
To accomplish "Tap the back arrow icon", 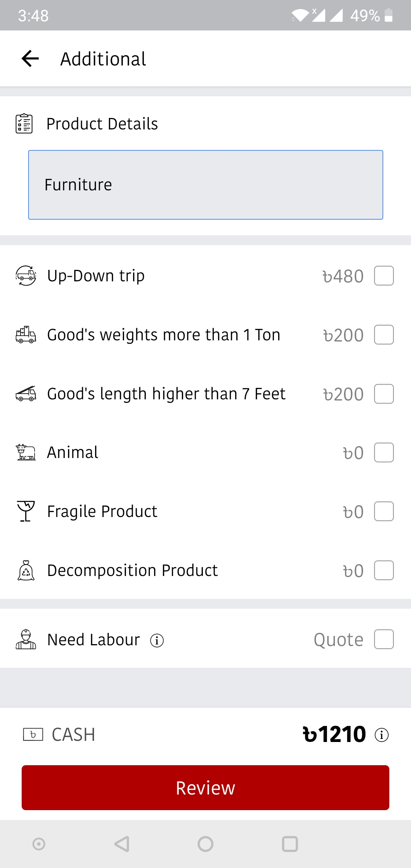I will [30, 59].
